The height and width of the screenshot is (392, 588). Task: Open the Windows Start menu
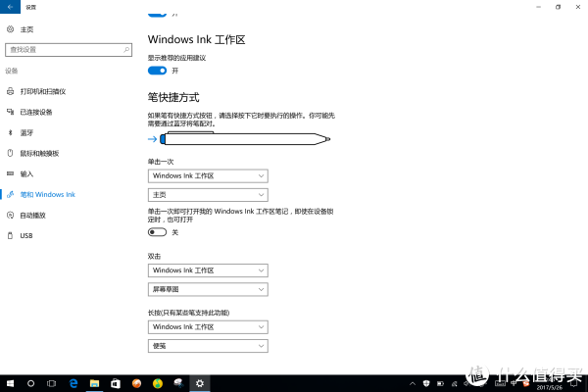click(10, 383)
